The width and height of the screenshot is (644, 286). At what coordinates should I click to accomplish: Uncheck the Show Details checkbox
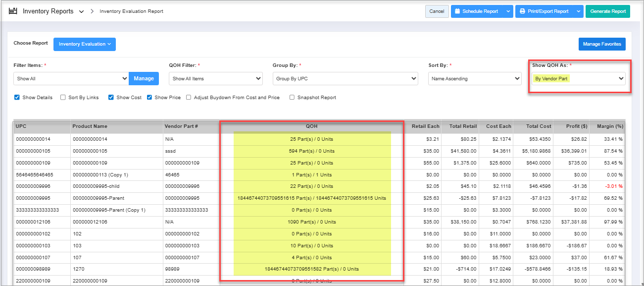17,98
